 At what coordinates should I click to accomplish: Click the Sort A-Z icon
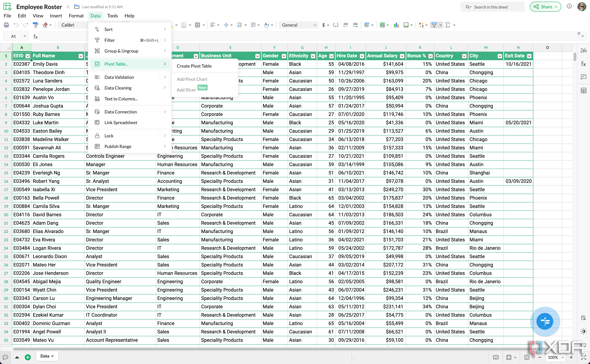click(421, 25)
